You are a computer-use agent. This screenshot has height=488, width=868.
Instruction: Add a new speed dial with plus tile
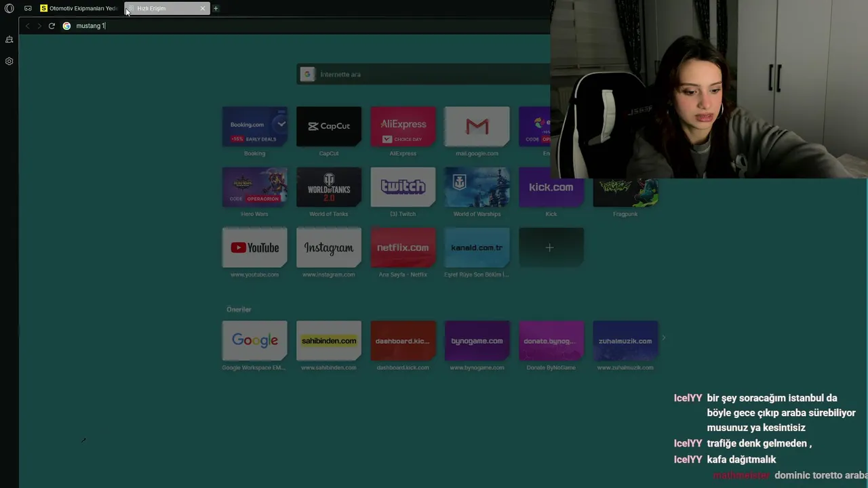tap(551, 247)
